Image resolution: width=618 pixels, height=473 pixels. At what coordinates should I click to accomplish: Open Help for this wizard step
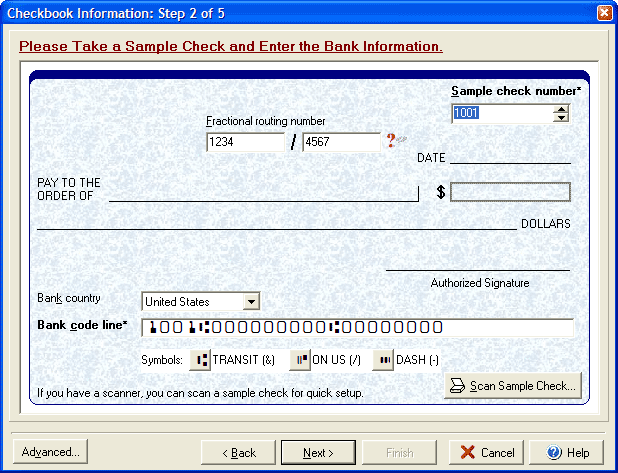pyautogui.click(x=566, y=453)
